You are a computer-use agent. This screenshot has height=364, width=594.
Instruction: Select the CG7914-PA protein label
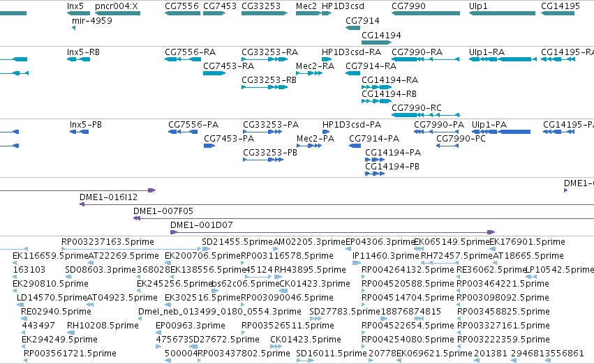pyautogui.click(x=374, y=139)
